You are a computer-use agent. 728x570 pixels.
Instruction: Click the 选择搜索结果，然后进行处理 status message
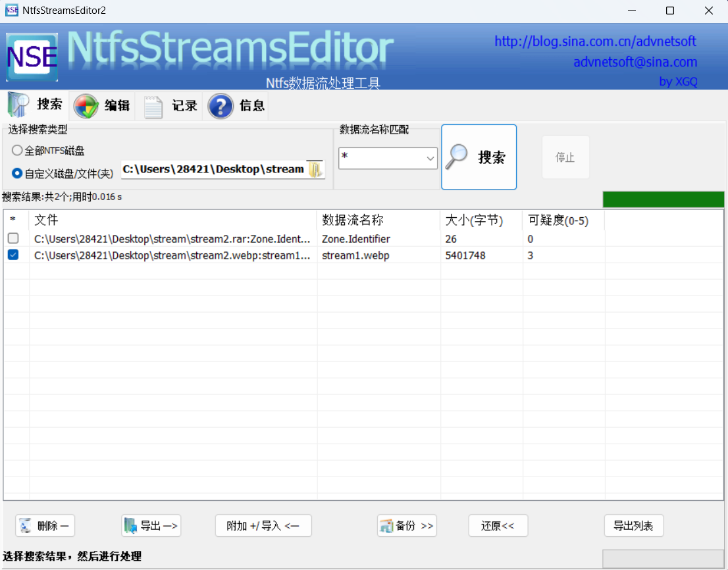tap(72, 556)
